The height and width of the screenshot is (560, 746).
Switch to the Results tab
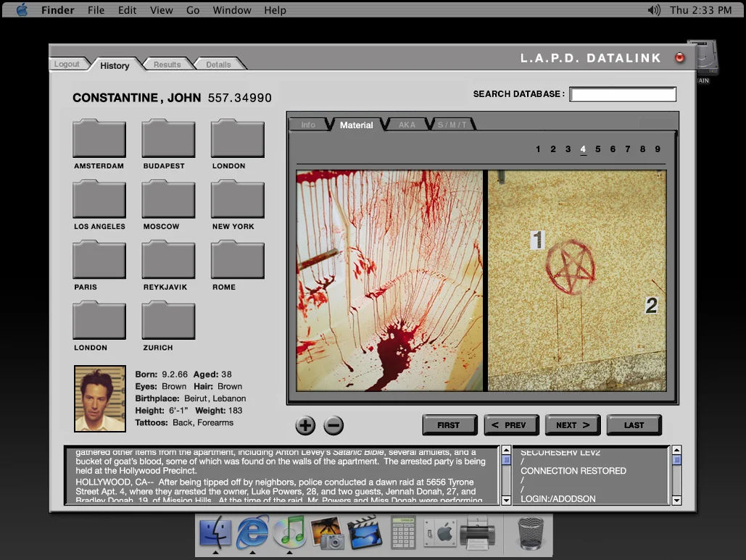tap(167, 64)
